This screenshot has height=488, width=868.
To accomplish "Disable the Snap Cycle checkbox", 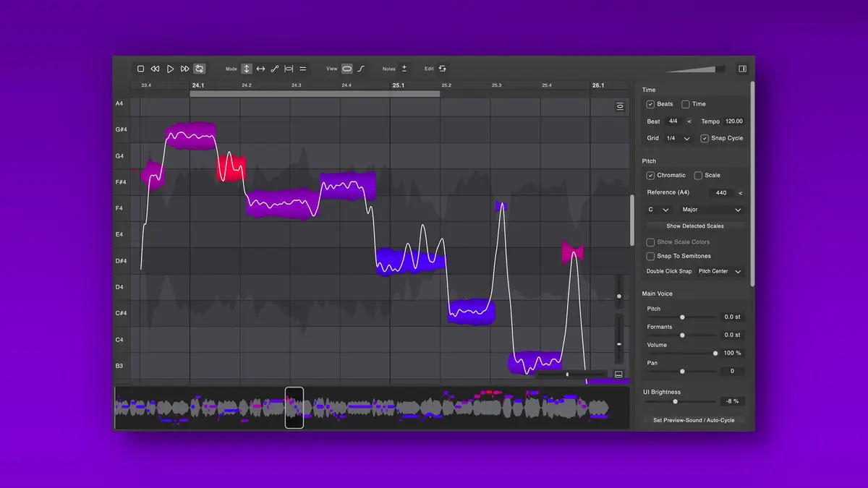I will coord(705,138).
